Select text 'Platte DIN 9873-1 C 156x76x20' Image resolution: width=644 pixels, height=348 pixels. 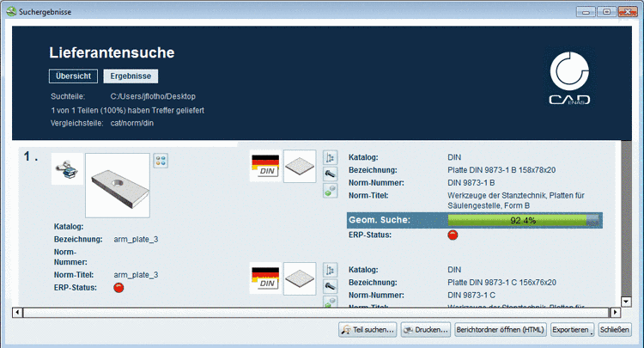tap(502, 282)
